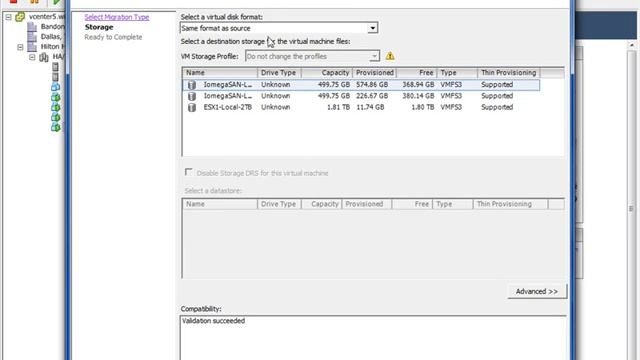Select the lower host icon under HA cluster

(56, 77)
